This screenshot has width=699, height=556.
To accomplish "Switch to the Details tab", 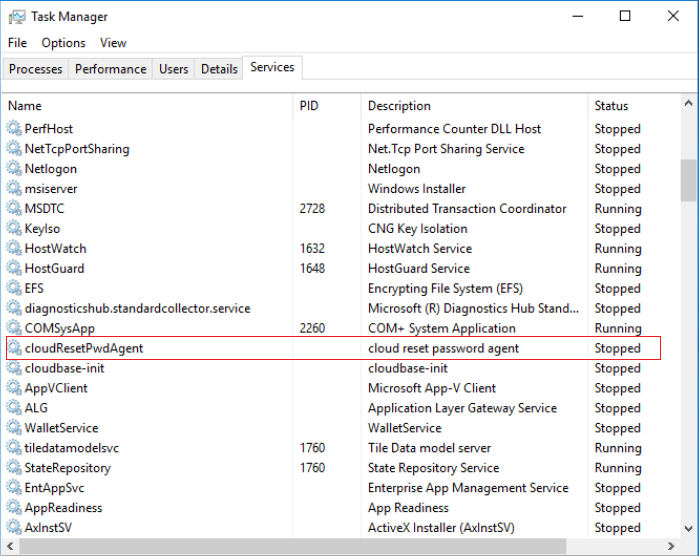I will 219,69.
